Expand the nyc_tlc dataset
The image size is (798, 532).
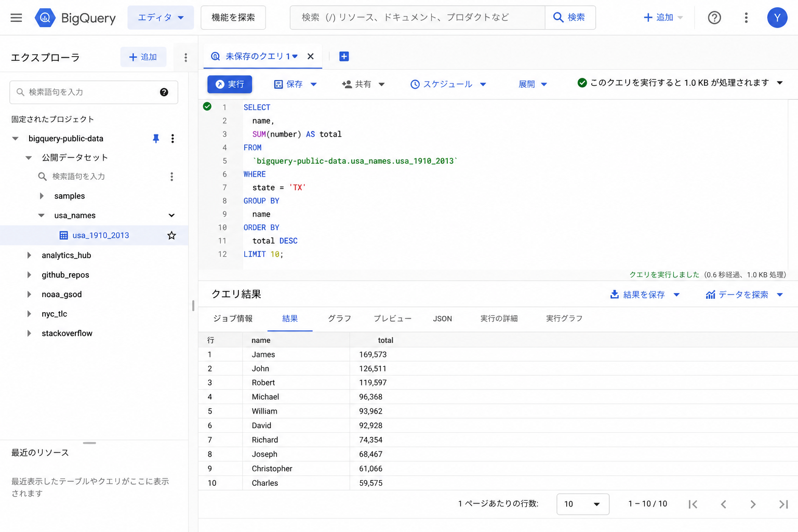coord(29,314)
